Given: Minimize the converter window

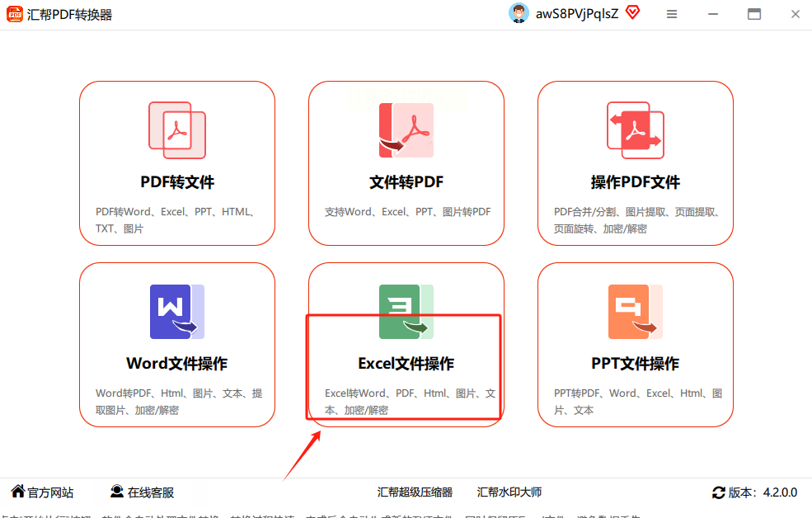Looking at the screenshot, I should tap(713, 15).
